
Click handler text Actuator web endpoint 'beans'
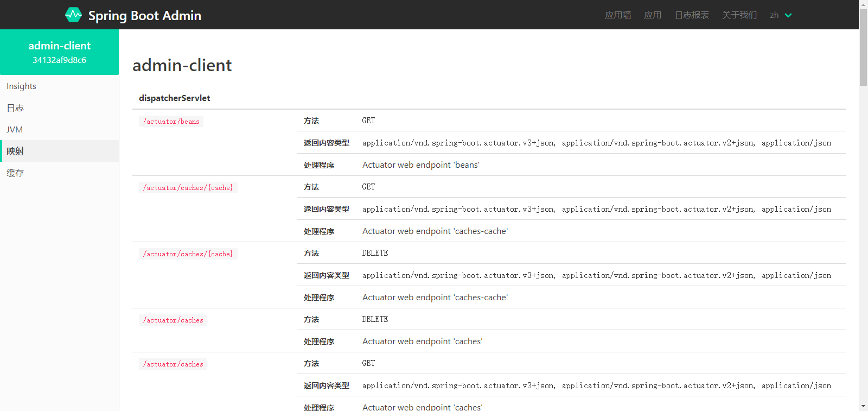[421, 165]
